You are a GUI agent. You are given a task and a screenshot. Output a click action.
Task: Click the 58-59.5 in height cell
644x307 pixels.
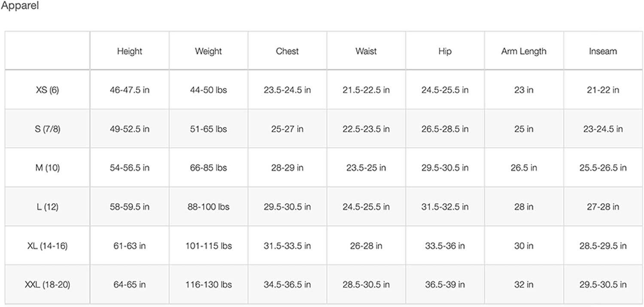tap(129, 207)
